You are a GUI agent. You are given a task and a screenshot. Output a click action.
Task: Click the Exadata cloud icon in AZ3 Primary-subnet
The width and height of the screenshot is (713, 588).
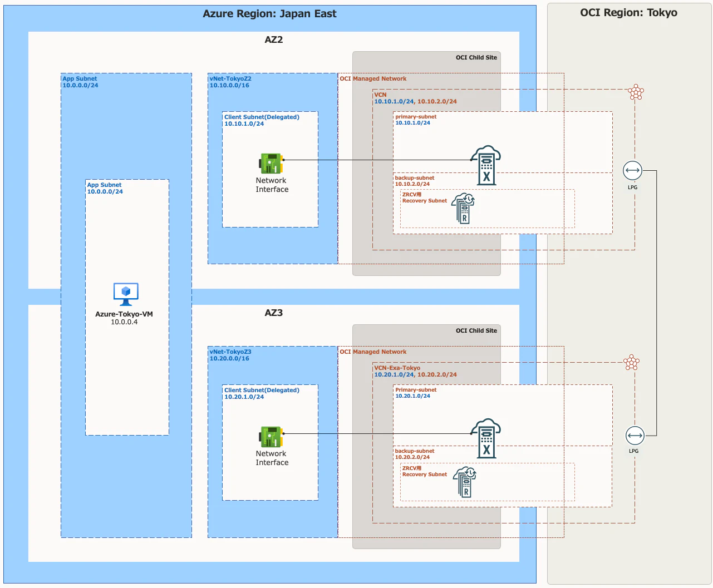486,438
